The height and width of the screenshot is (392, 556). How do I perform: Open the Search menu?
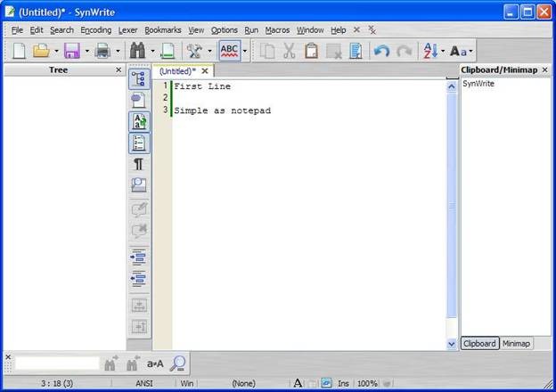click(x=61, y=30)
